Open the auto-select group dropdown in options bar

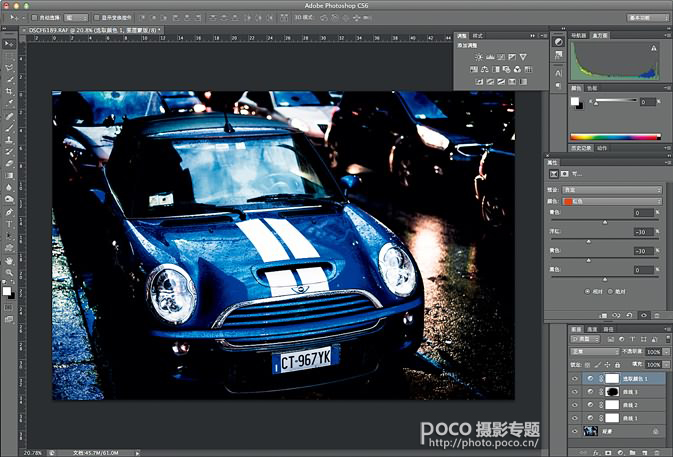[76, 18]
